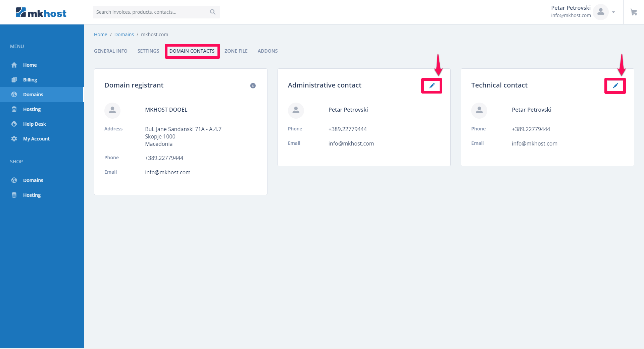Open the shopping cart icon

click(x=634, y=12)
